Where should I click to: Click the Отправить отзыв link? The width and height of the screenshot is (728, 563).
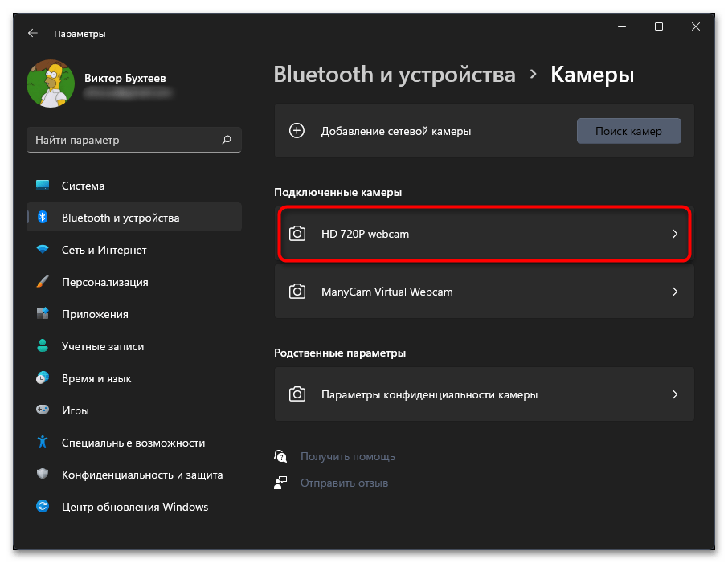coord(345,483)
